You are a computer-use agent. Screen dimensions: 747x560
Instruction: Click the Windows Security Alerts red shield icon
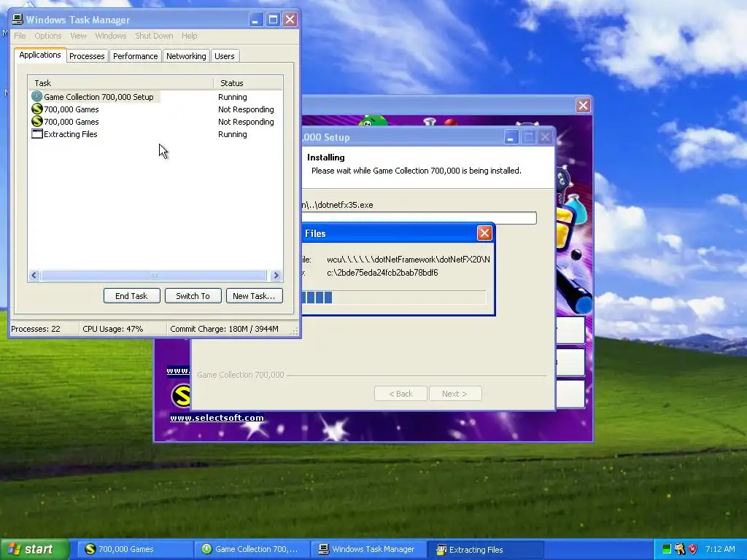pos(693,549)
